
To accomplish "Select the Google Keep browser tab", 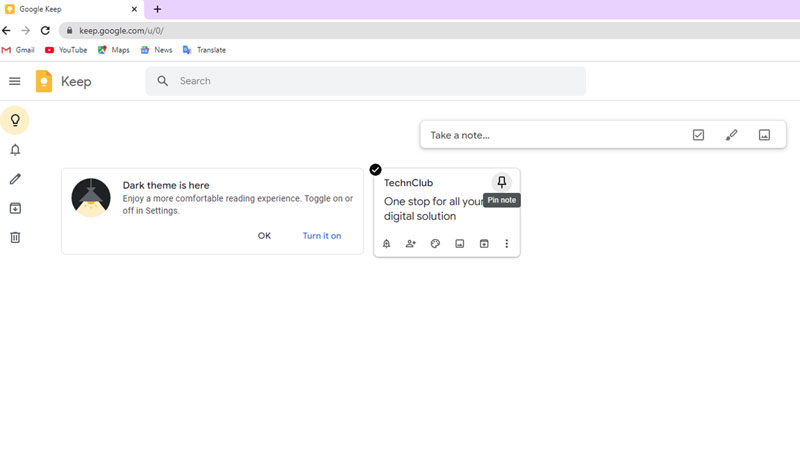I will 71,9.
